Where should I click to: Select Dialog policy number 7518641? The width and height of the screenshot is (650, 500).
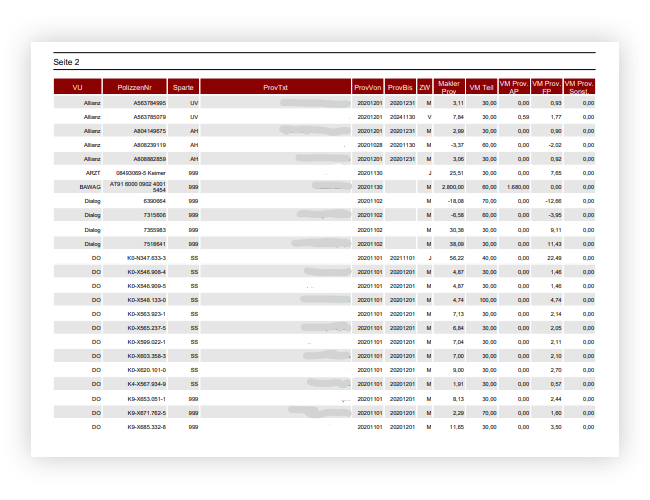(x=154, y=244)
